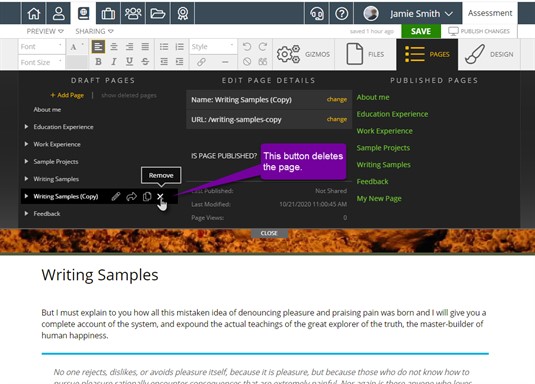Click the Home icon in top navigation
Image resolution: width=535 pixels, height=384 pixels.
click(x=33, y=13)
